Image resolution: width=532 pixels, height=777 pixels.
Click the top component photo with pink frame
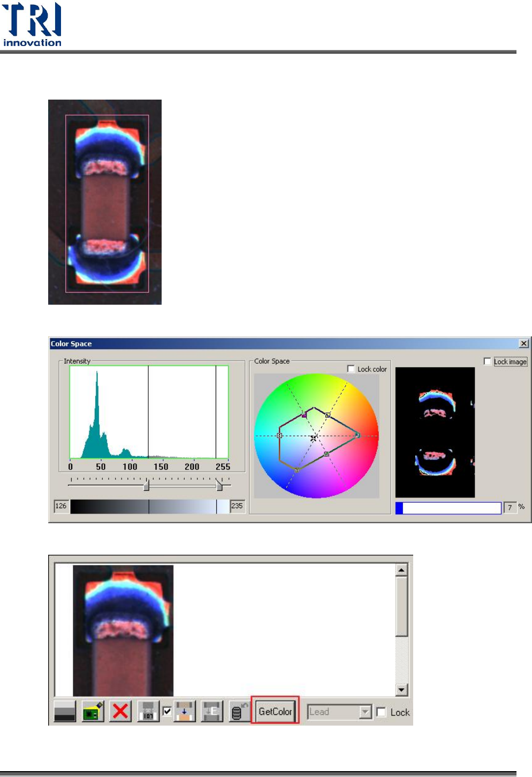(x=105, y=202)
